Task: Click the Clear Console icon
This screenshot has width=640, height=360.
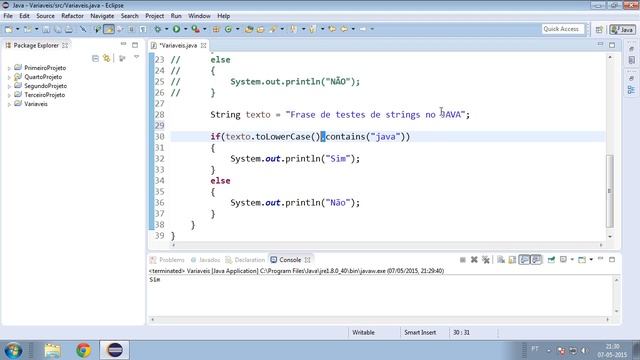Action: tap(501, 260)
